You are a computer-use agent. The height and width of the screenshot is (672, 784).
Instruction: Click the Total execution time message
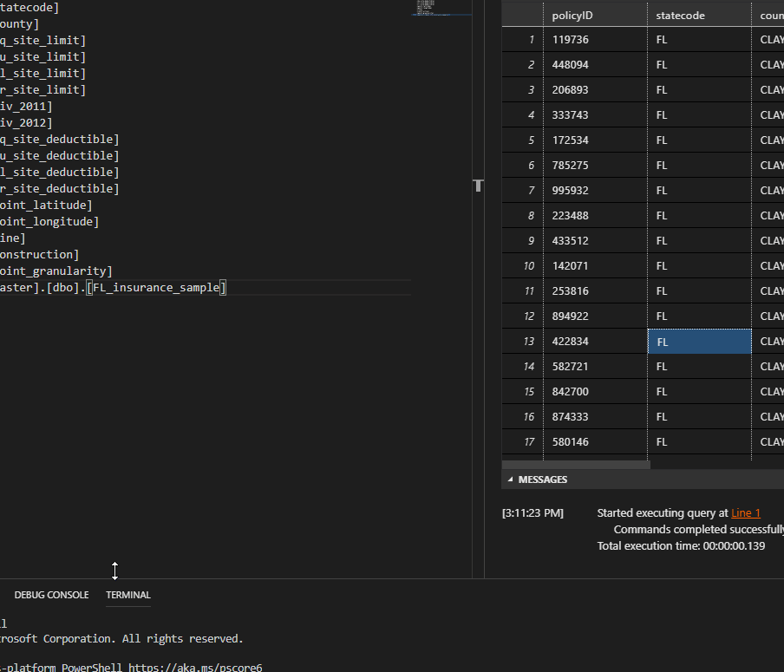pyautogui.click(x=681, y=546)
